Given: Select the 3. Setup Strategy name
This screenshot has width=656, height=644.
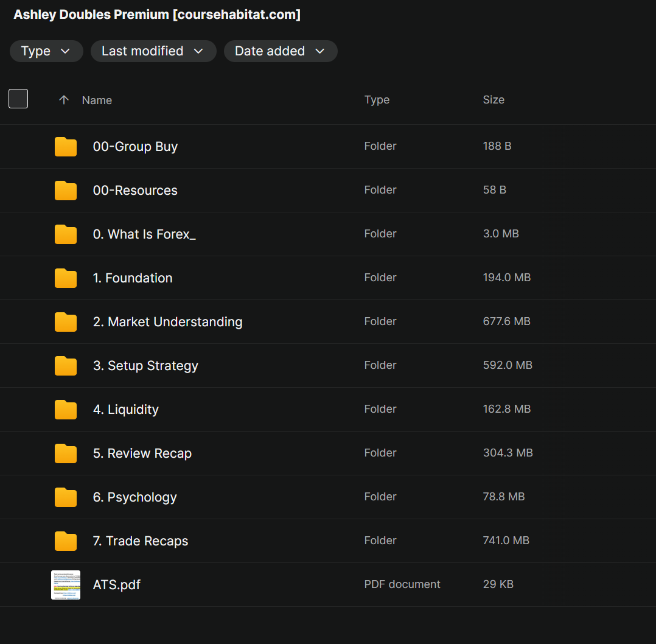Looking at the screenshot, I should pyautogui.click(x=145, y=365).
